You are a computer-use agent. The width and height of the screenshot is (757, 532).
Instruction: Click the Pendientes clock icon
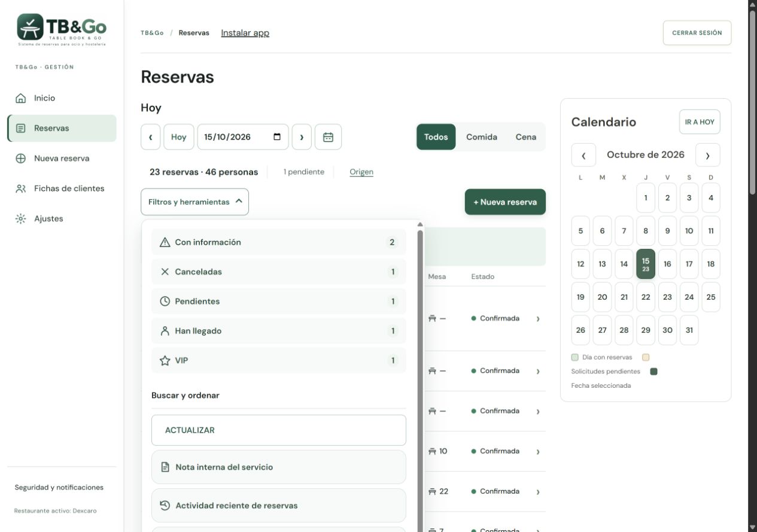(x=165, y=302)
